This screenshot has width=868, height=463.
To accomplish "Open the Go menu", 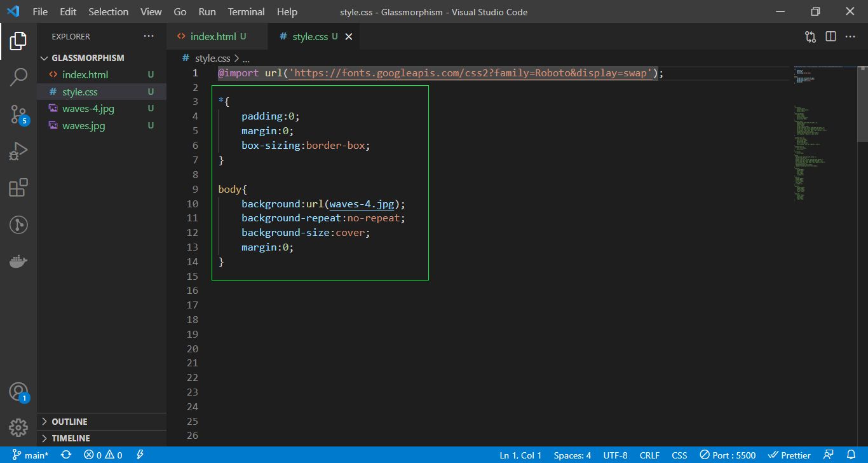I will pos(180,12).
